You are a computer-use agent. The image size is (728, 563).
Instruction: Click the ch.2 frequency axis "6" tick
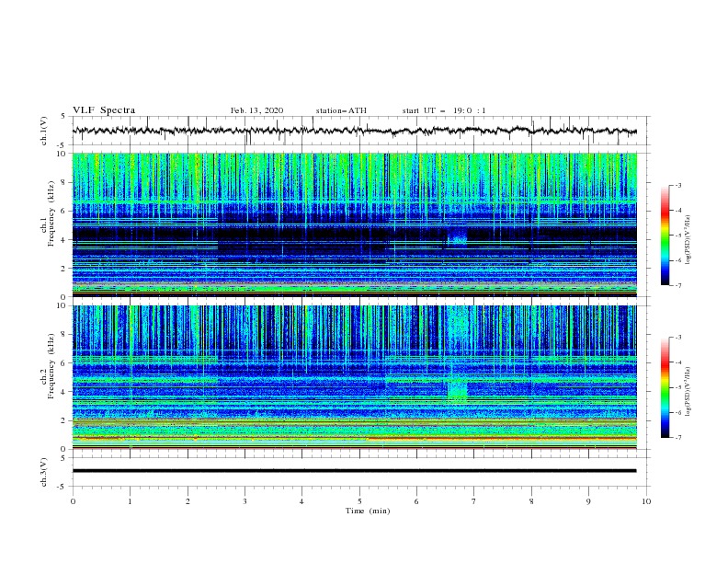tap(64, 362)
